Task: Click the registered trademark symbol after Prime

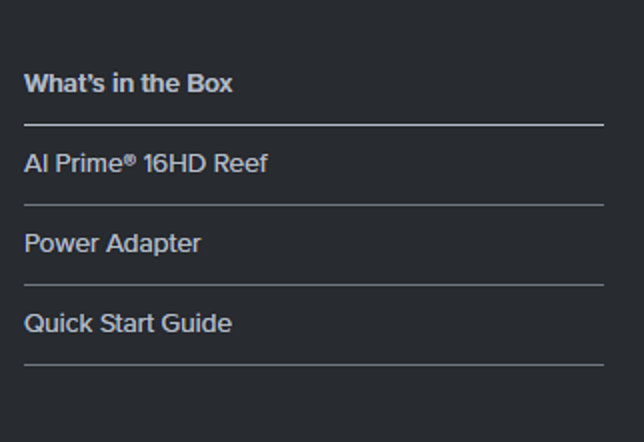Action: 129,160
